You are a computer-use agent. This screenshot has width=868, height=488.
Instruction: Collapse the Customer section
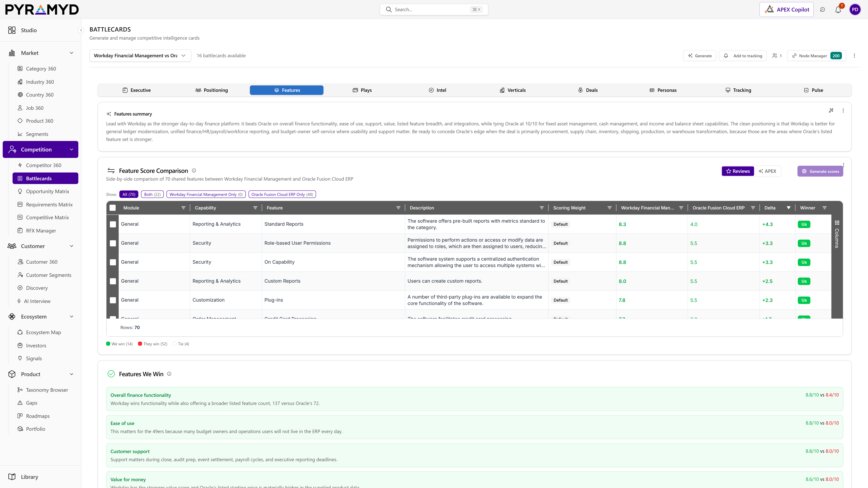[71, 246]
